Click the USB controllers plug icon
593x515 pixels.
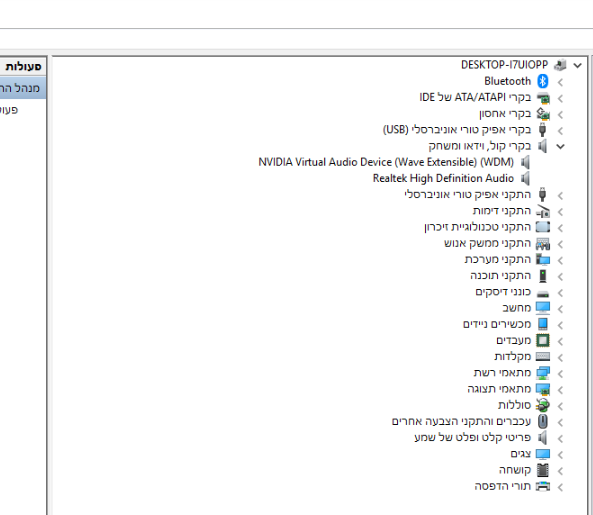click(543, 130)
